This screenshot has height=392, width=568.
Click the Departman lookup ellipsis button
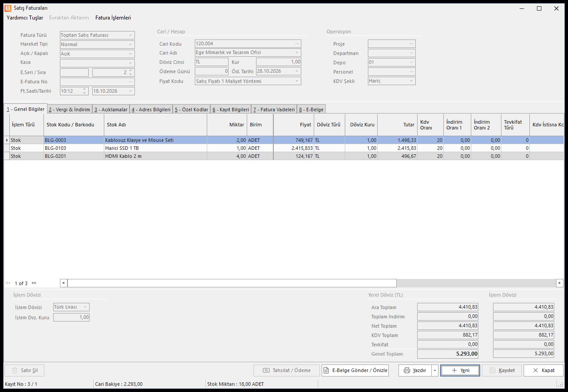[x=412, y=53]
